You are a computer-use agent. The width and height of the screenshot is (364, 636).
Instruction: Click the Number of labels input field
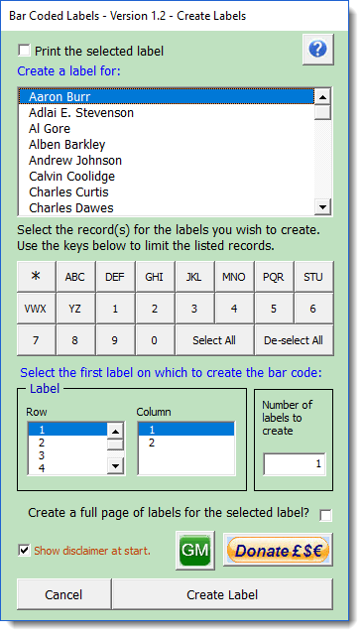coord(295,464)
